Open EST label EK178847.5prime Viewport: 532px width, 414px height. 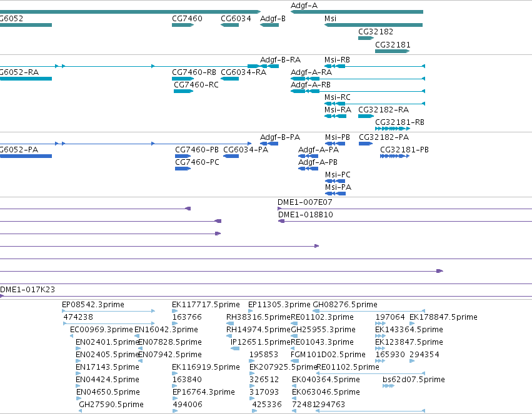443,317
